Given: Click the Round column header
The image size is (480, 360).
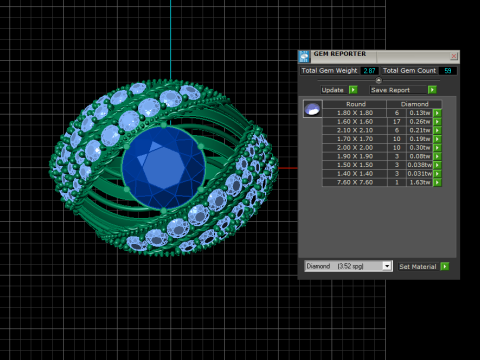Looking at the screenshot, I should click(x=355, y=104).
